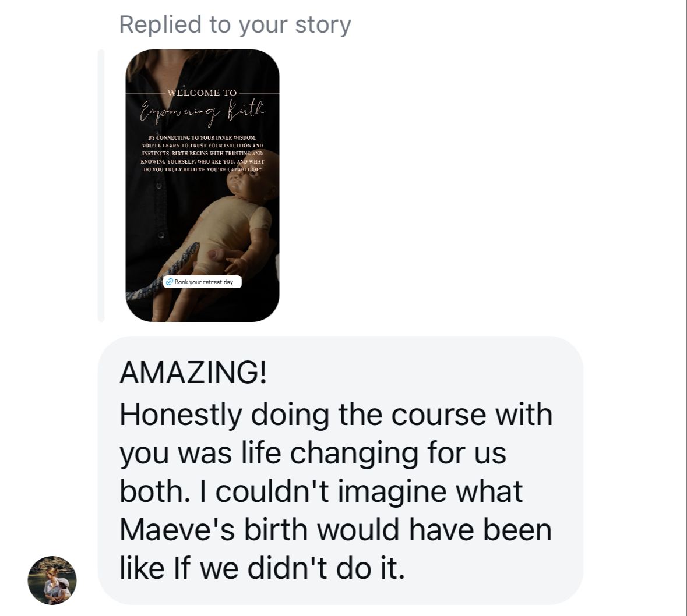
Task: Click the story's inner wisdom paragraph
Action: 202,153
